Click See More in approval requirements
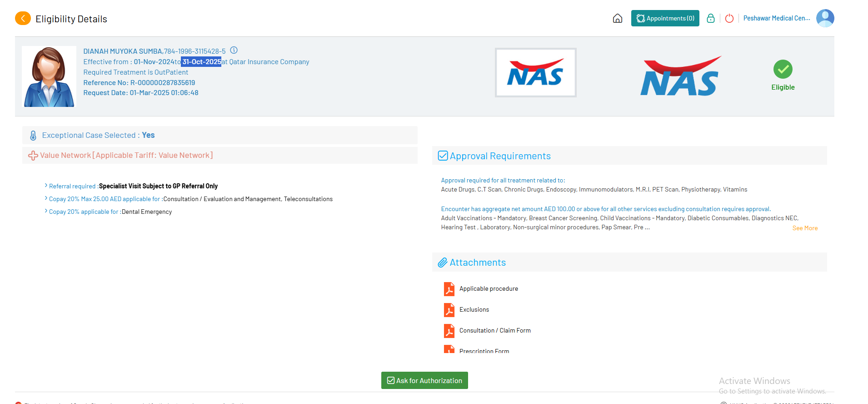 tap(805, 228)
